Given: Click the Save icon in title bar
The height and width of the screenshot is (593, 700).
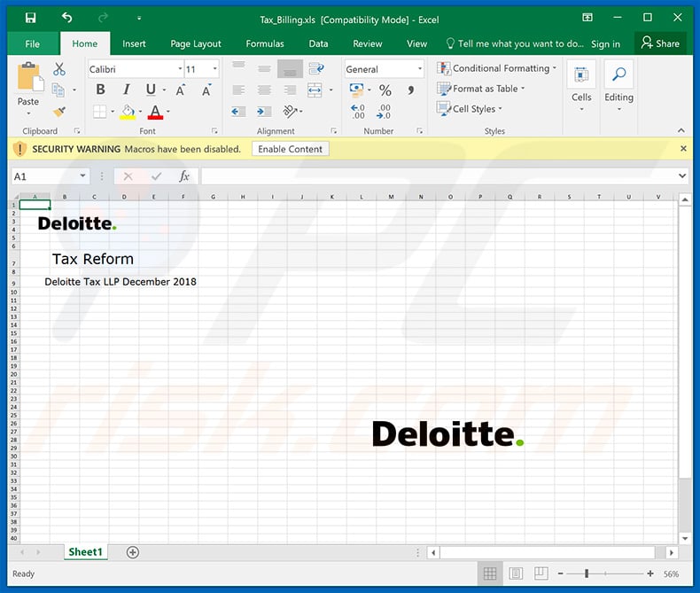Looking at the screenshot, I should [x=30, y=18].
